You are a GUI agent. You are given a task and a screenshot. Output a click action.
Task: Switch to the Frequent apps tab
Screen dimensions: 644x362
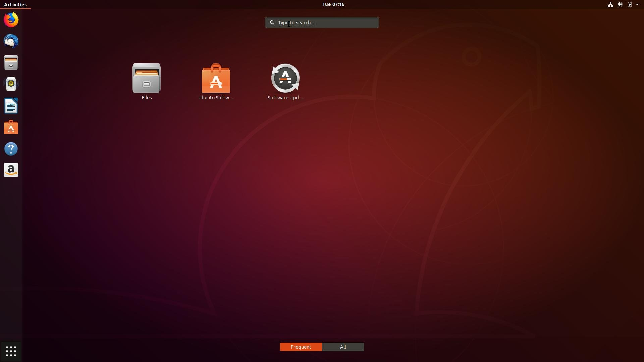coord(301,347)
